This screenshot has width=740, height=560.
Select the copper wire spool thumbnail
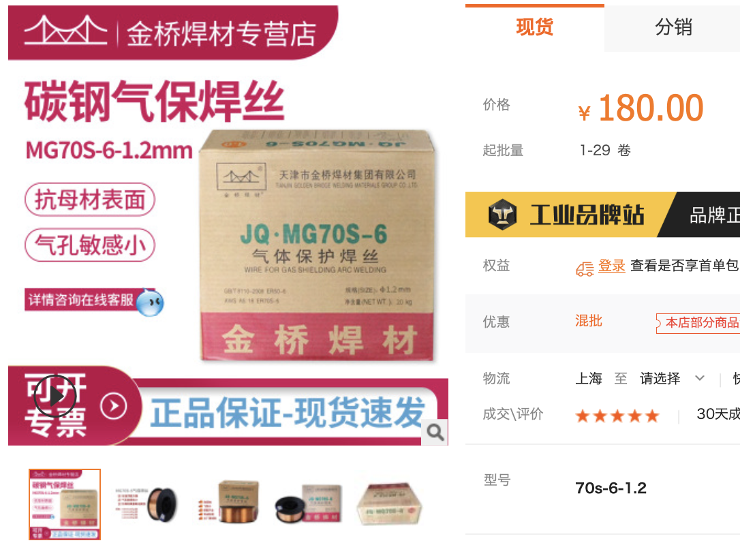147,505
